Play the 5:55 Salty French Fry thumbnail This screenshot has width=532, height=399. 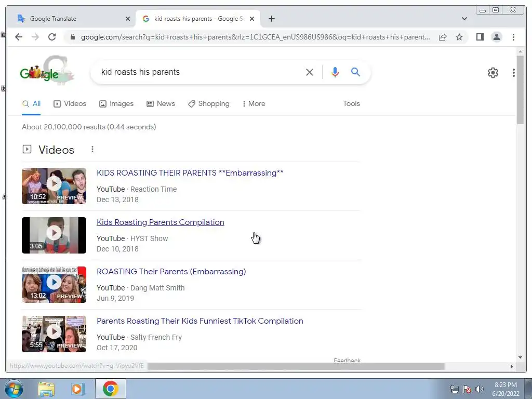pos(54,334)
